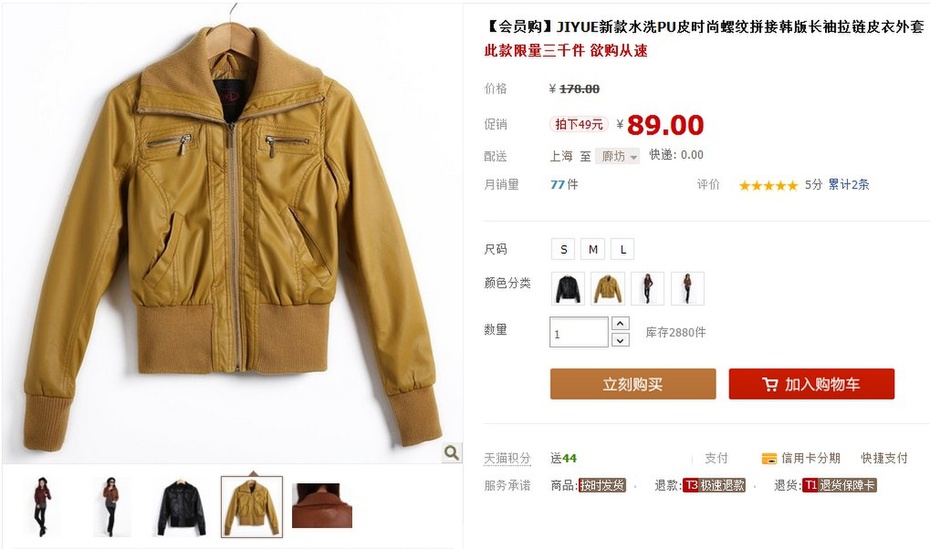Open the delivery destination dropdown
This screenshot has height=549, width=930.
(x=617, y=157)
